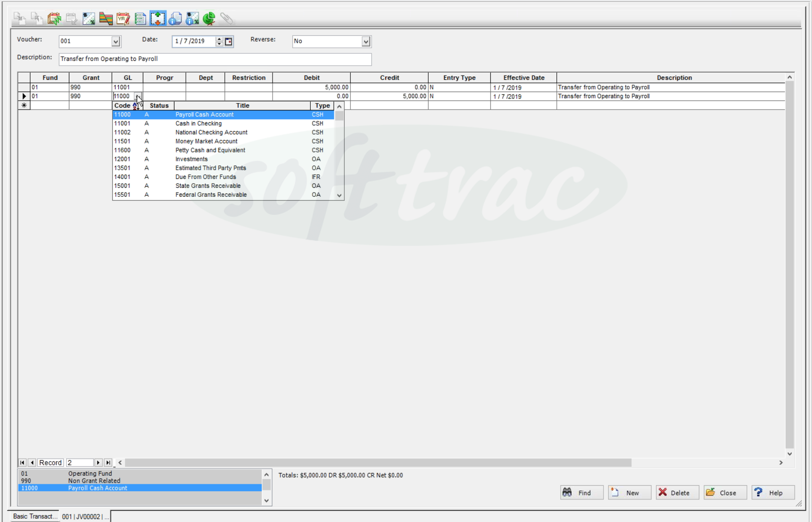This screenshot has width=812, height=522.
Task: Click the Title column header in the GL list
Action: click(x=242, y=106)
